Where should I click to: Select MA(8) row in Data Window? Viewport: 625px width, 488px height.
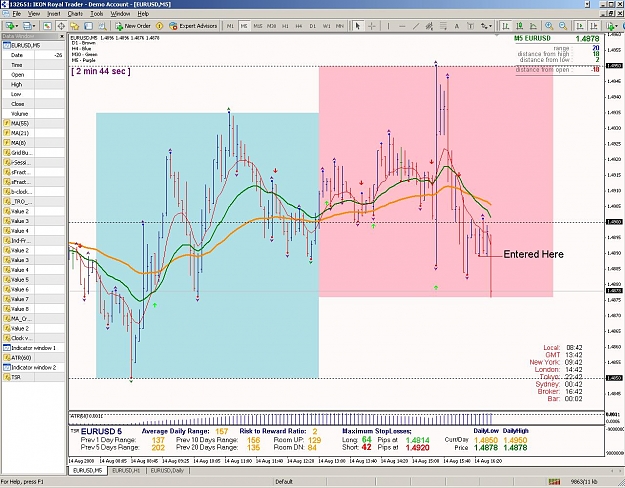point(33,143)
